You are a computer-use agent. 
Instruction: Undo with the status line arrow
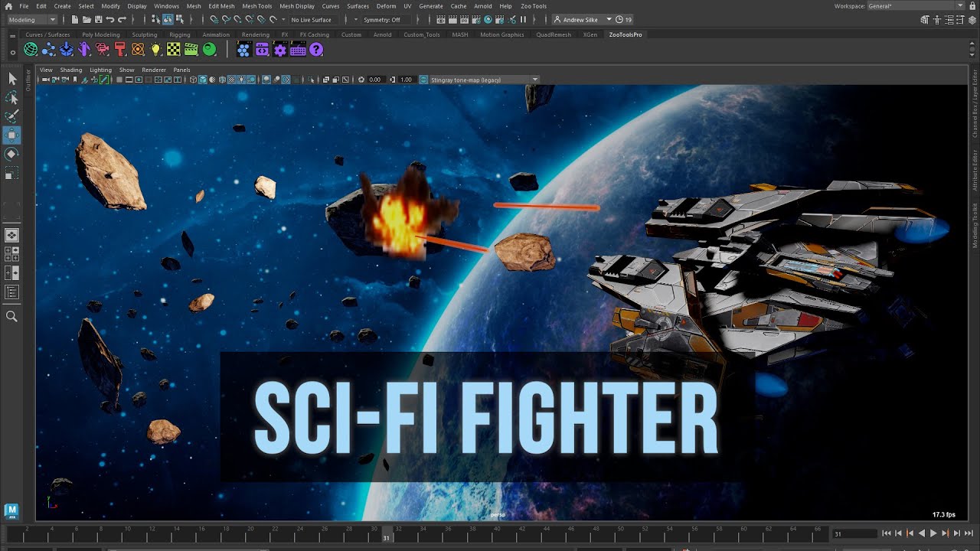click(110, 19)
